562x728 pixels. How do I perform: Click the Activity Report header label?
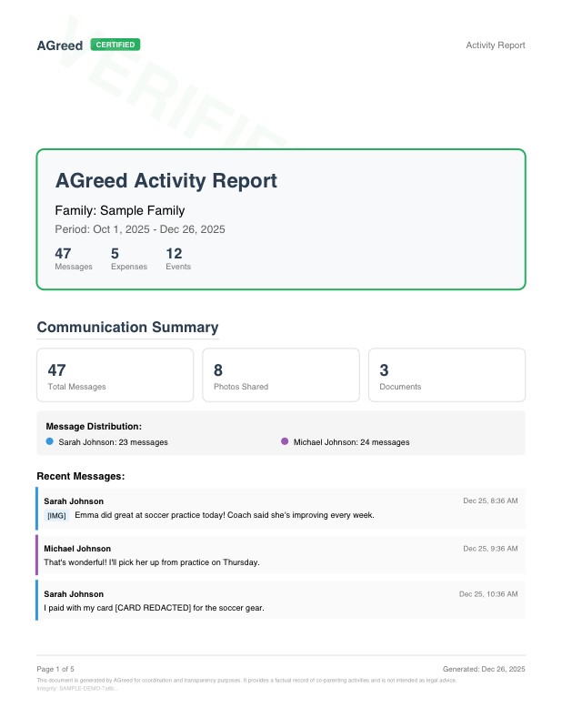click(x=496, y=45)
